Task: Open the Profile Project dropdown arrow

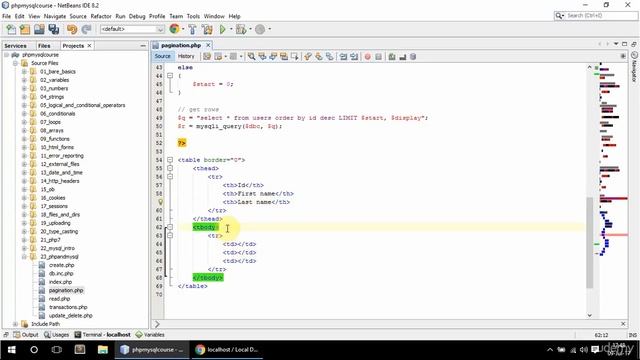Action: pos(269,29)
